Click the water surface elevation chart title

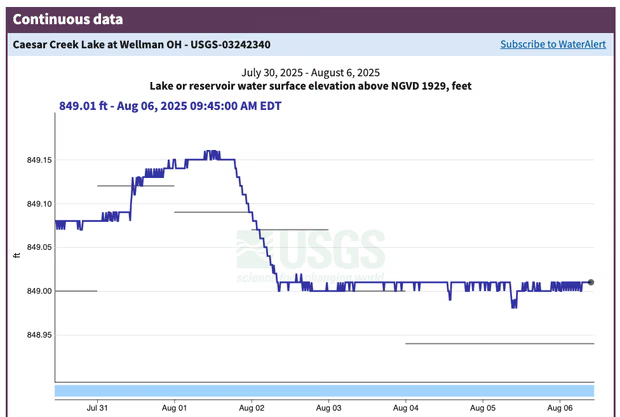point(310,87)
